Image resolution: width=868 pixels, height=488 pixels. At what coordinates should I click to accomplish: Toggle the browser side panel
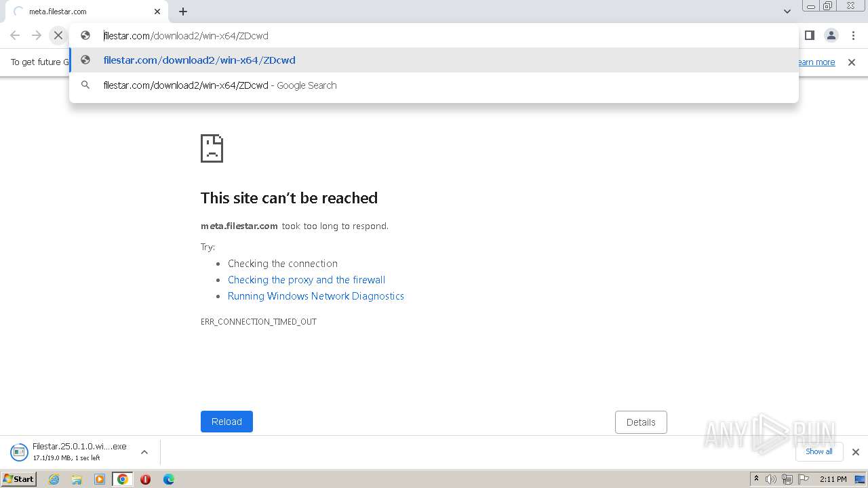(809, 35)
